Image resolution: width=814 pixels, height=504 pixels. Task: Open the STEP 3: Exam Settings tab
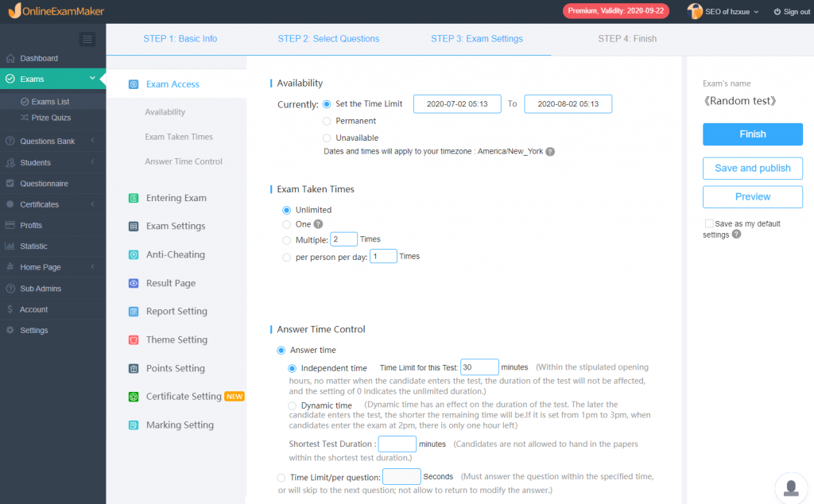coord(477,38)
